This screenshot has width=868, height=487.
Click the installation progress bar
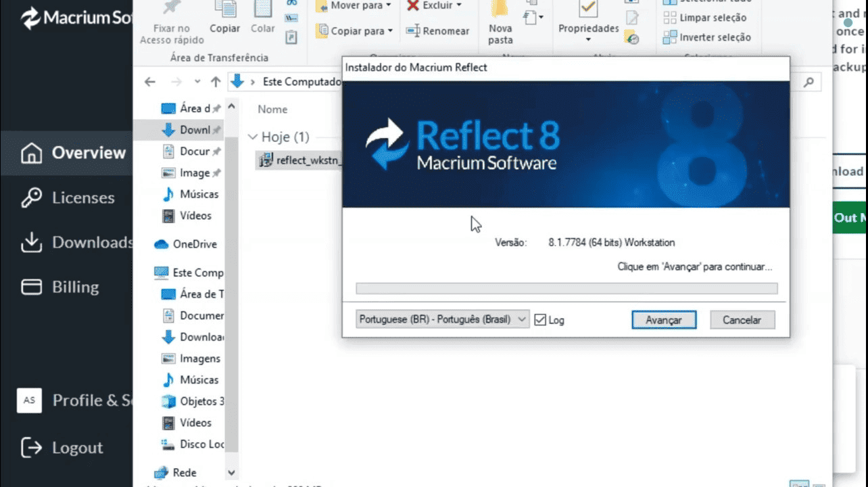(x=566, y=289)
